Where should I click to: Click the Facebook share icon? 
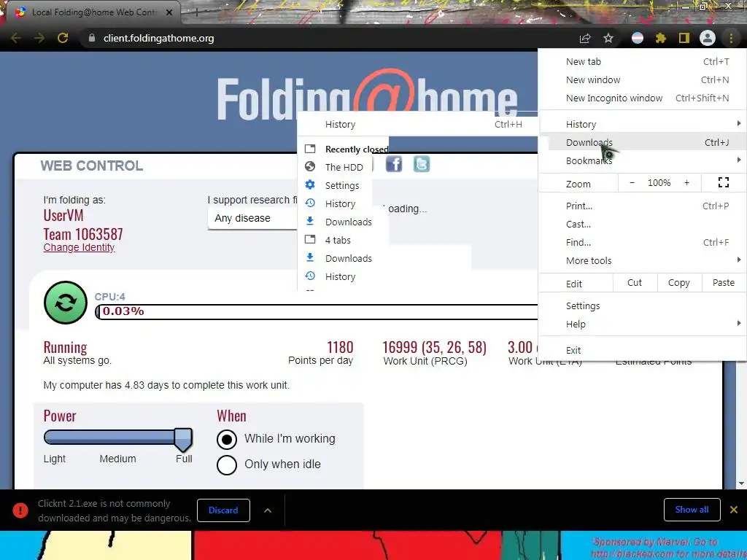(x=393, y=164)
